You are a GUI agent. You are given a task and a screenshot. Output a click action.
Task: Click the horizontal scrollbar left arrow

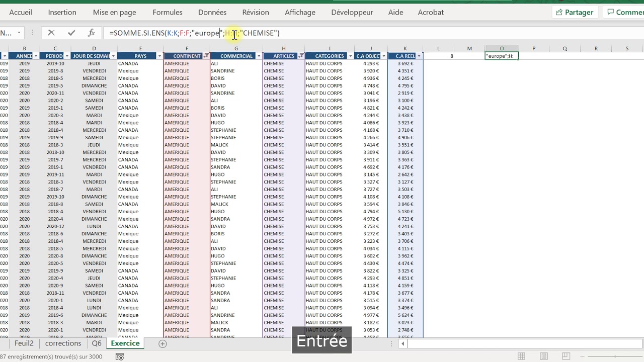coord(403,343)
